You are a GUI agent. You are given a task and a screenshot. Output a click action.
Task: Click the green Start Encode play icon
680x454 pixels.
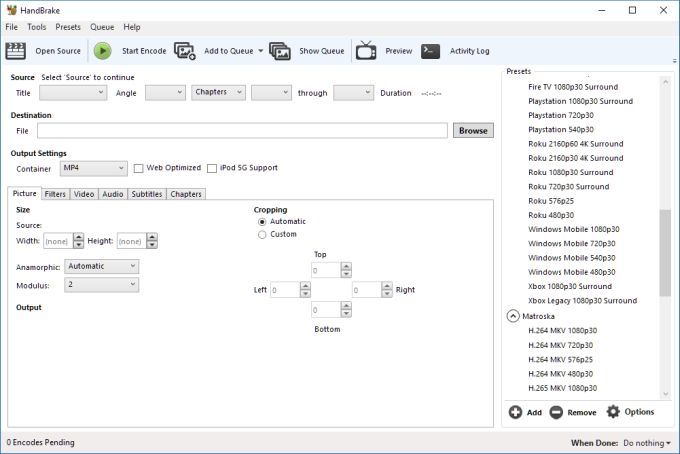tap(103, 51)
